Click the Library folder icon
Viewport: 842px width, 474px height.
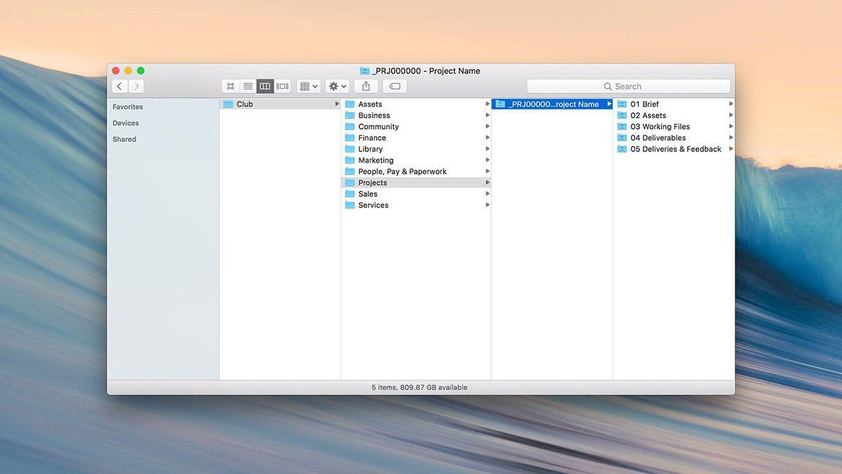pos(350,149)
